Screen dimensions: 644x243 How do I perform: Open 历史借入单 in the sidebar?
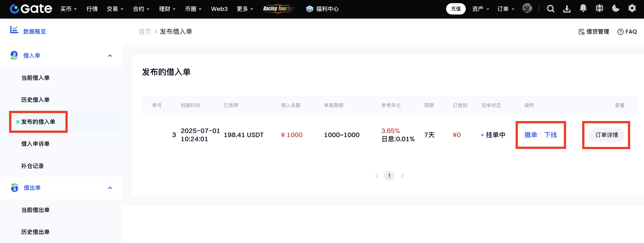(x=35, y=100)
